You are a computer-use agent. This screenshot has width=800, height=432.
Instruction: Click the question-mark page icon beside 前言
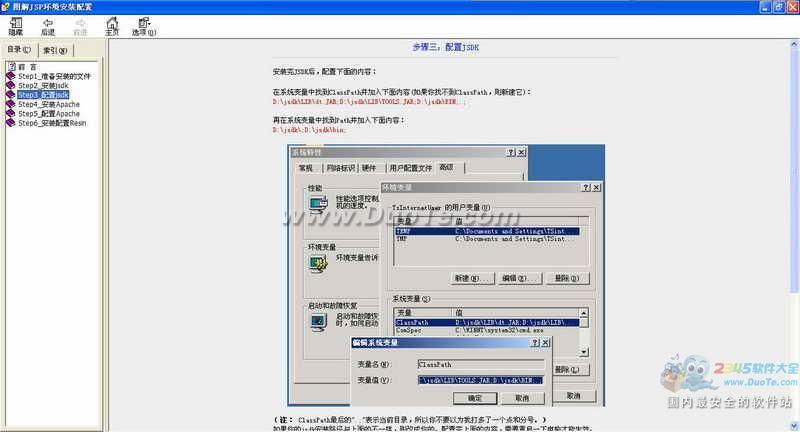click(10, 67)
